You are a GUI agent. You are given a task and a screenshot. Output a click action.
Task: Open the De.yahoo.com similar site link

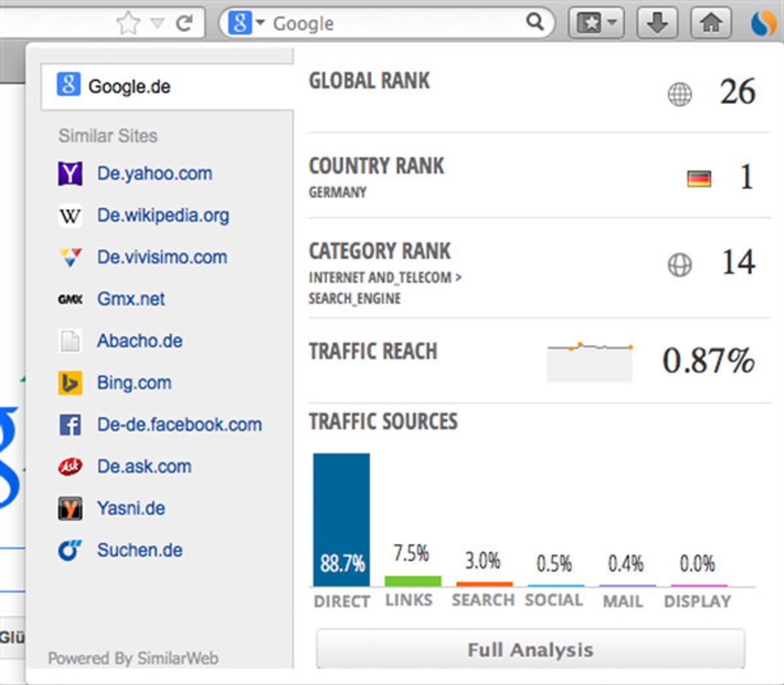pos(155,173)
